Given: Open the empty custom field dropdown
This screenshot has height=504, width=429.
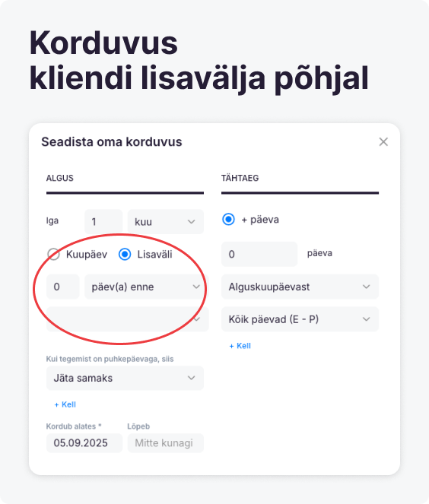Looking at the screenshot, I should pos(128,319).
